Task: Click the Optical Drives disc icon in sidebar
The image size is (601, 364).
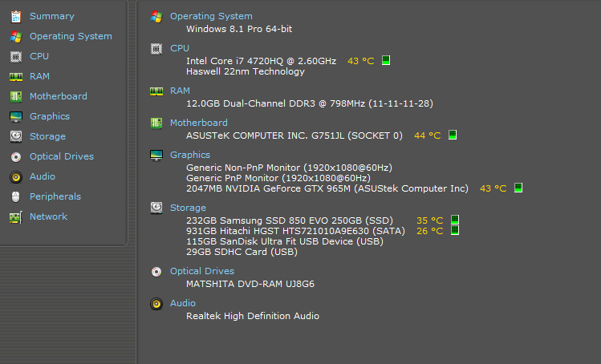Action: tap(15, 156)
